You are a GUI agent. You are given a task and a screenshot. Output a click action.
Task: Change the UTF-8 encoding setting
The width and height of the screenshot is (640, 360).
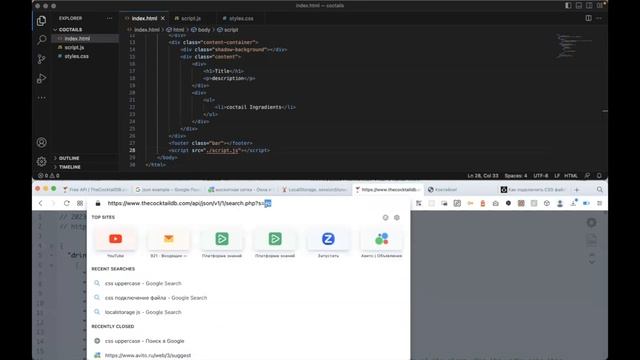[x=541, y=176]
